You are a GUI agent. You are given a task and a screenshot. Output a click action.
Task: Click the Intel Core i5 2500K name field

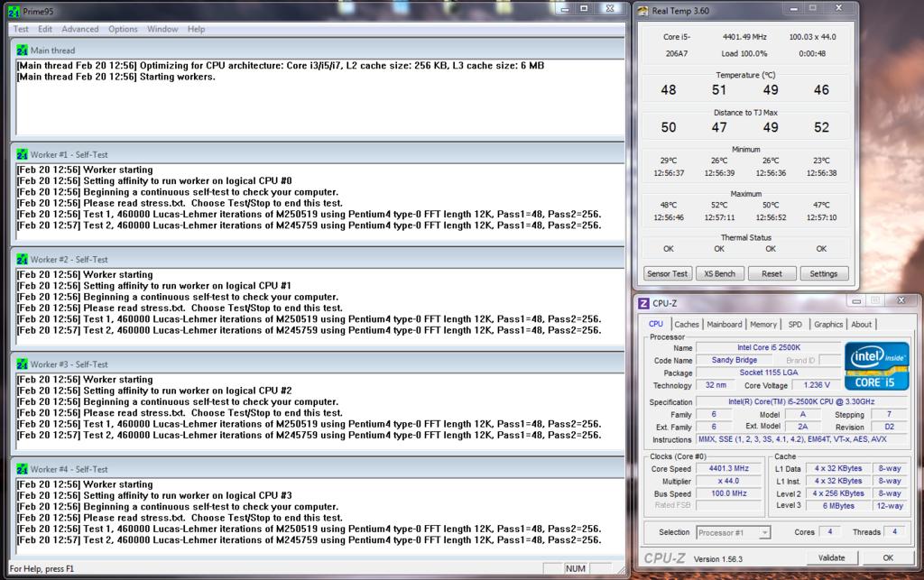click(769, 347)
